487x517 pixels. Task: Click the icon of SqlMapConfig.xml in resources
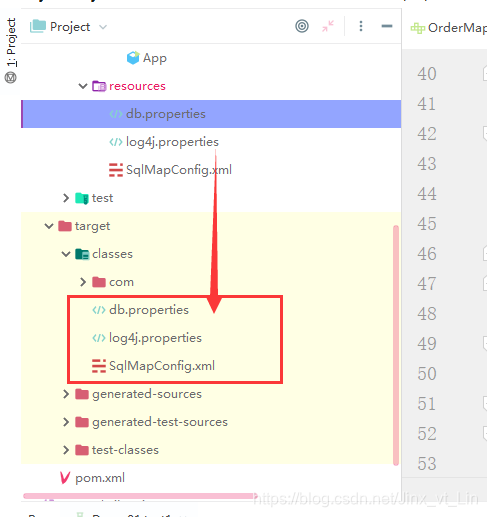(116, 170)
